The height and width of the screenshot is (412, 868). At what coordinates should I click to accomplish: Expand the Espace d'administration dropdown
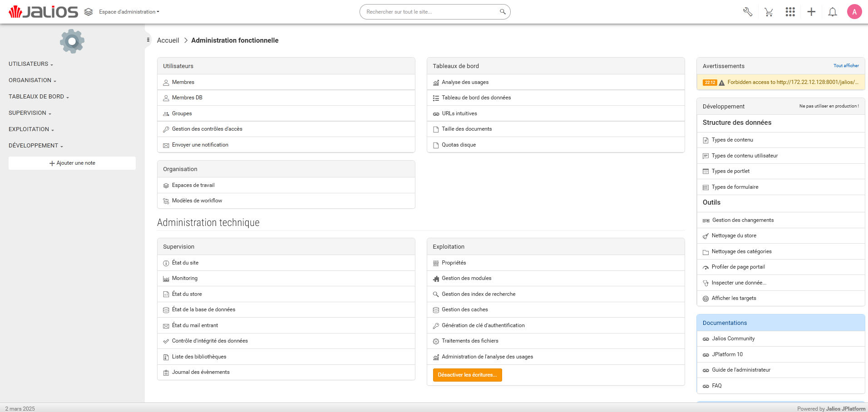pos(129,12)
